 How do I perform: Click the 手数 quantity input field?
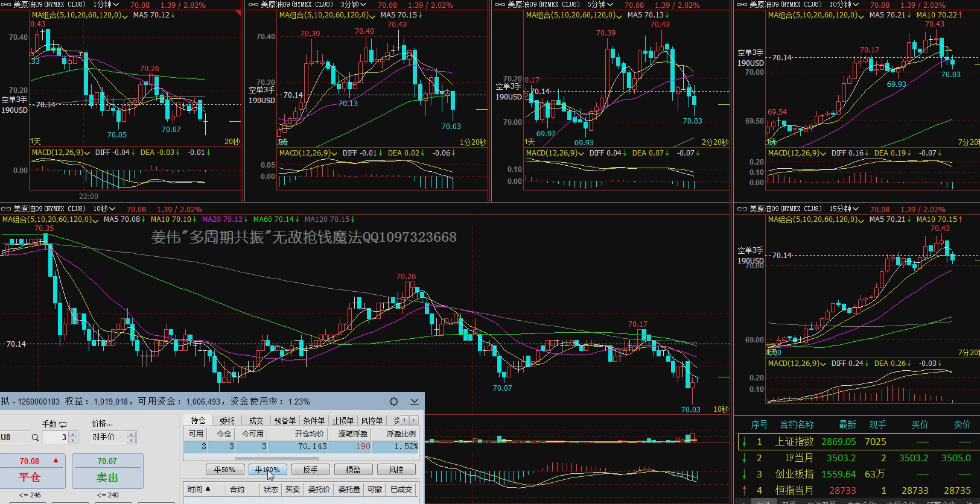56,438
